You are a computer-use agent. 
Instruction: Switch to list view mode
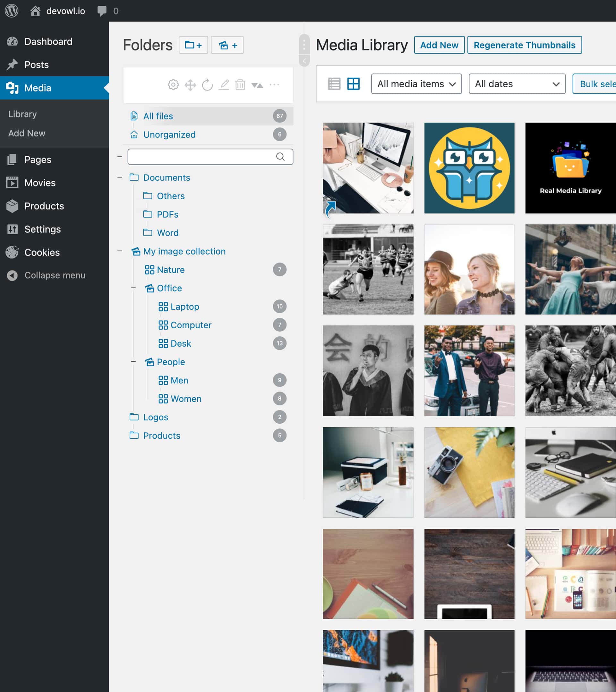[334, 84]
